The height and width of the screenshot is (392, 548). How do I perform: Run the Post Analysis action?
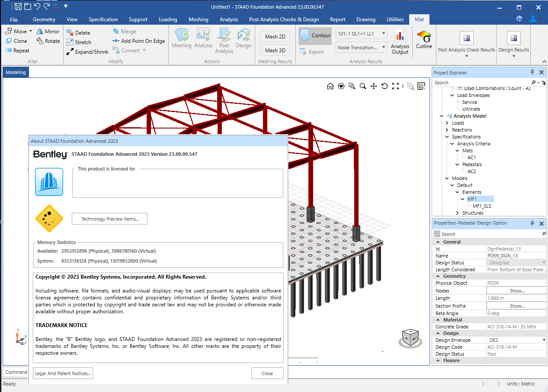[x=224, y=40]
